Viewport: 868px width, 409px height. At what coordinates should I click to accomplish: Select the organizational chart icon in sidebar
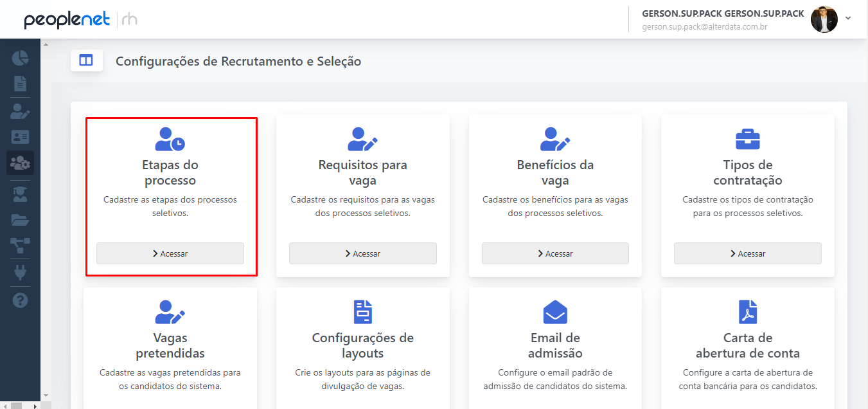[20, 246]
